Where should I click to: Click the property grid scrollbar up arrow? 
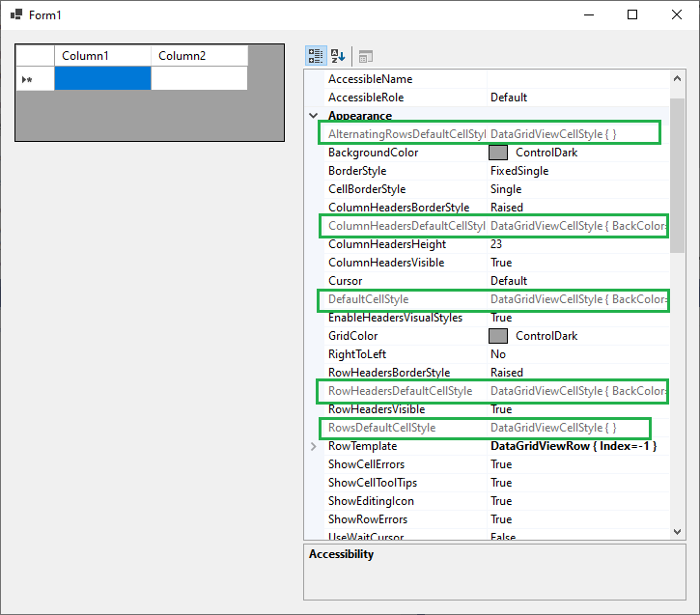point(677,78)
